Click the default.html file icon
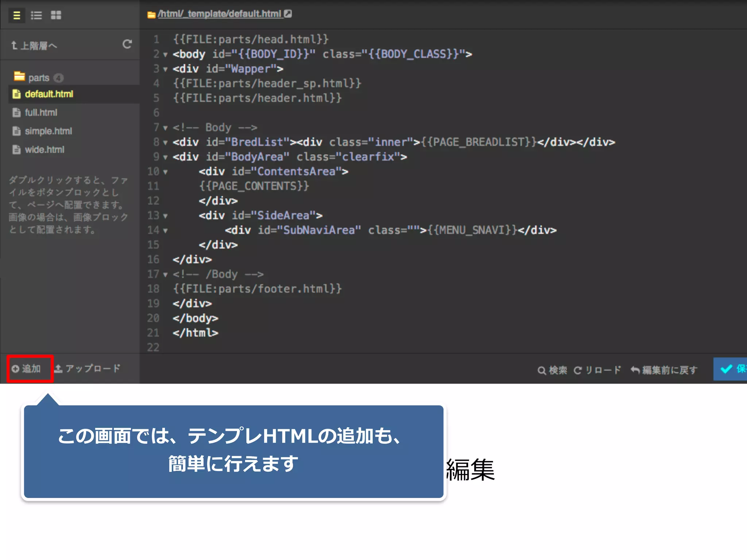Viewport: 747px width, 560px height. click(16, 94)
